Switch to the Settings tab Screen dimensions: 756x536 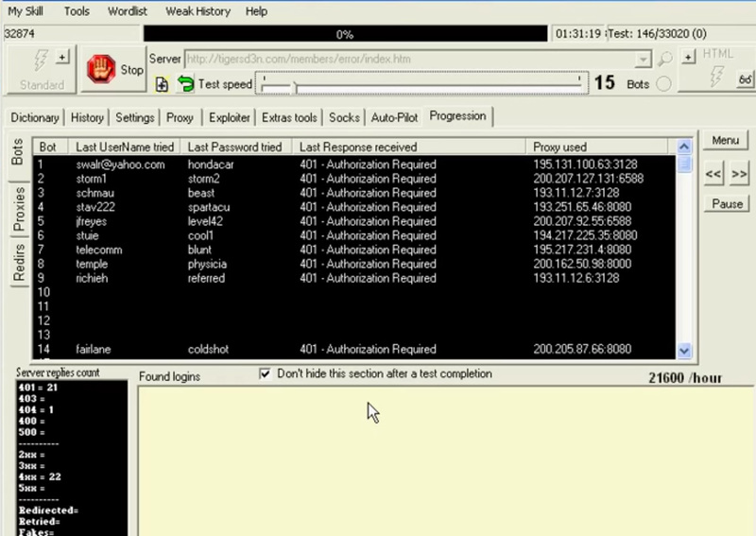135,117
